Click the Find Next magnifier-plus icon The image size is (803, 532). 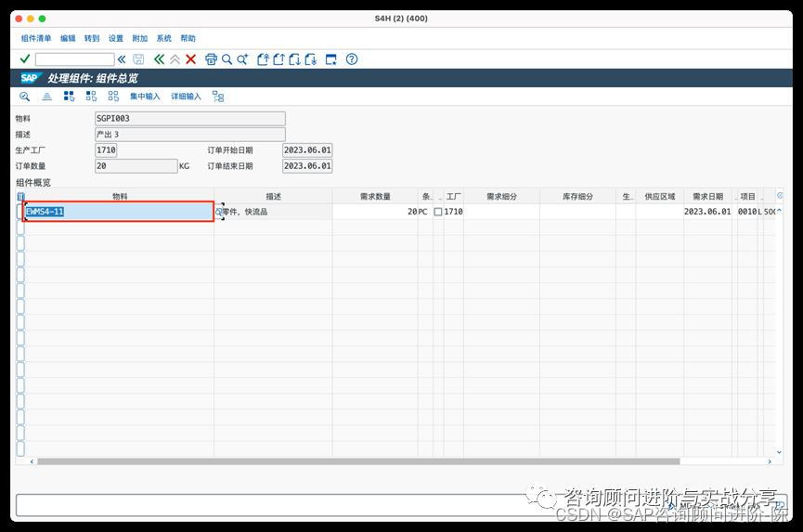242,59
